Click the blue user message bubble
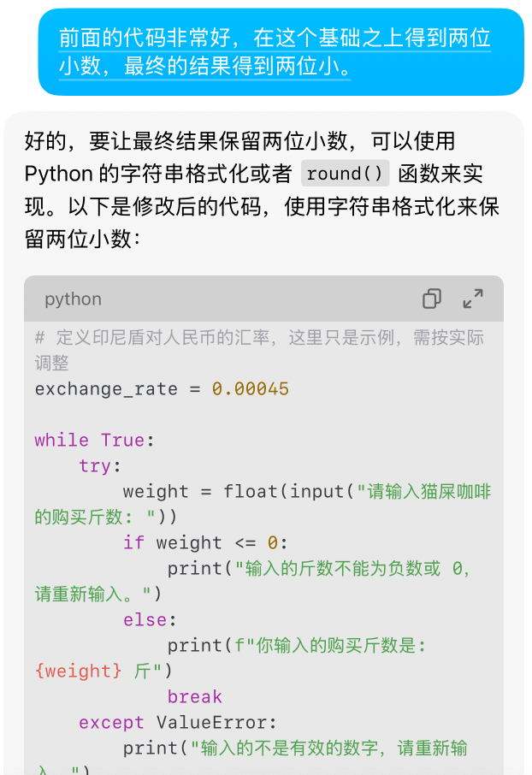 coord(281,52)
